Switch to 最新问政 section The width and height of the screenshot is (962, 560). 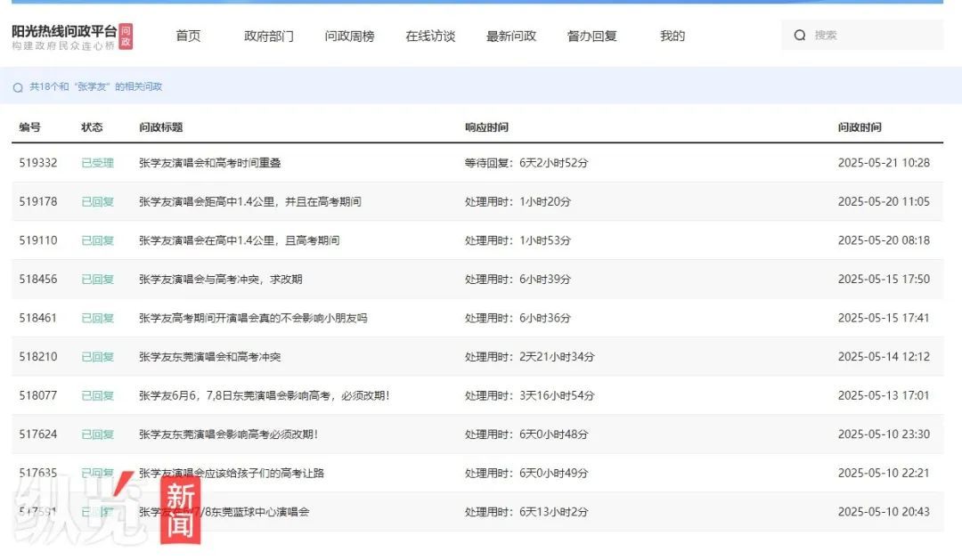tap(511, 37)
